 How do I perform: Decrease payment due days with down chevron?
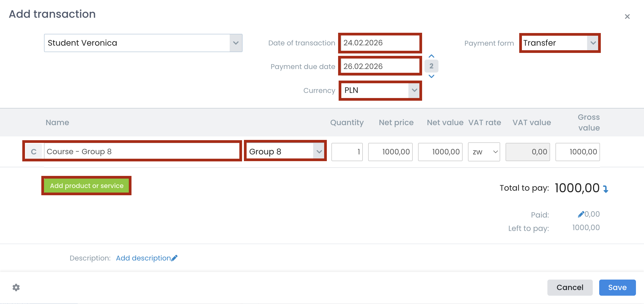[431, 76]
